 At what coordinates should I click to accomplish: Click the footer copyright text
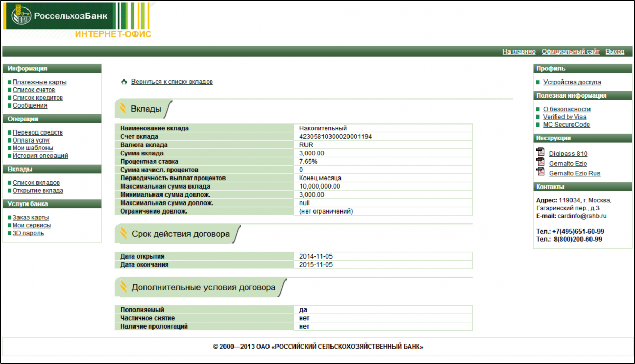[x=318, y=347]
